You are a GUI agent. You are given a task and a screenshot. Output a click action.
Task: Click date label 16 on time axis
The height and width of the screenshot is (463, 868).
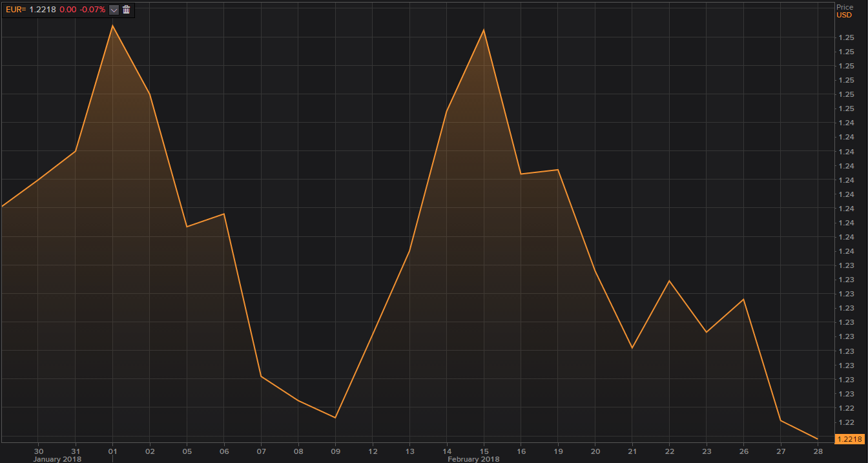coord(521,451)
